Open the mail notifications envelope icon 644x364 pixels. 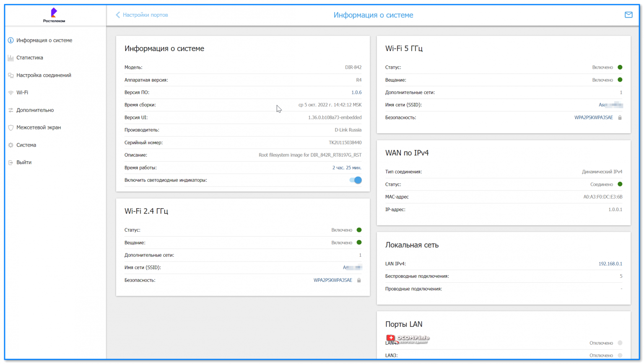pos(628,15)
